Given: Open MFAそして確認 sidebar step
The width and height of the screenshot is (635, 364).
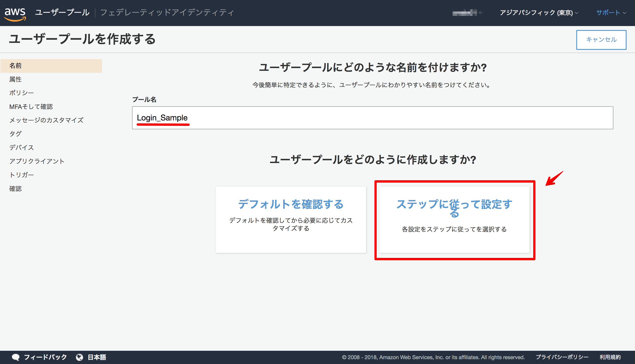Looking at the screenshot, I should point(31,107).
